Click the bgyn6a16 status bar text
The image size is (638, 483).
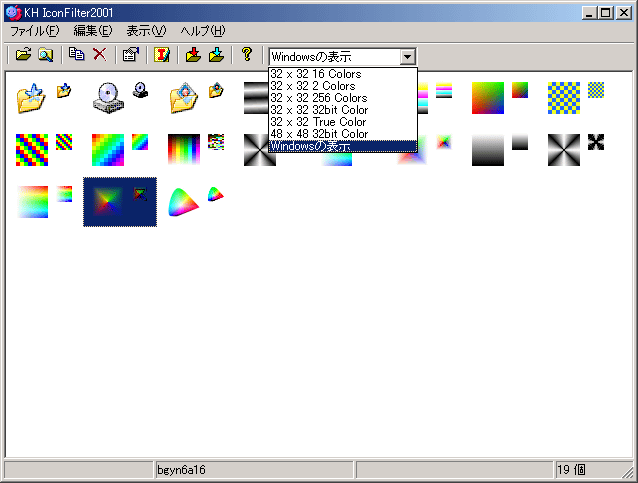(x=181, y=470)
